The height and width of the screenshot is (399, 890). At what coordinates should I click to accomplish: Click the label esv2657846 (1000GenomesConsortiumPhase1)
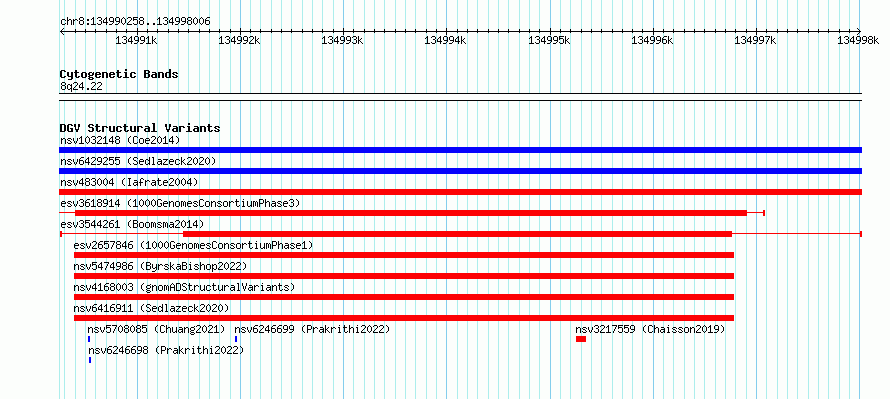[x=194, y=245]
